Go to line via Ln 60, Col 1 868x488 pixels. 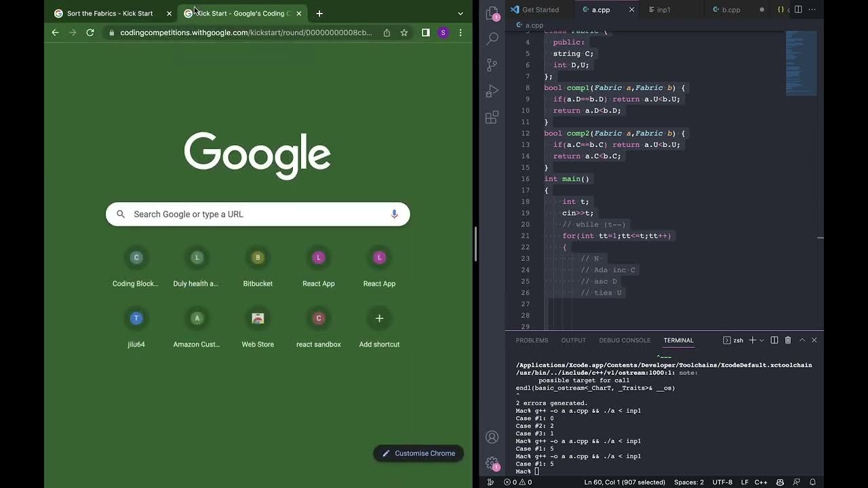[x=625, y=483]
